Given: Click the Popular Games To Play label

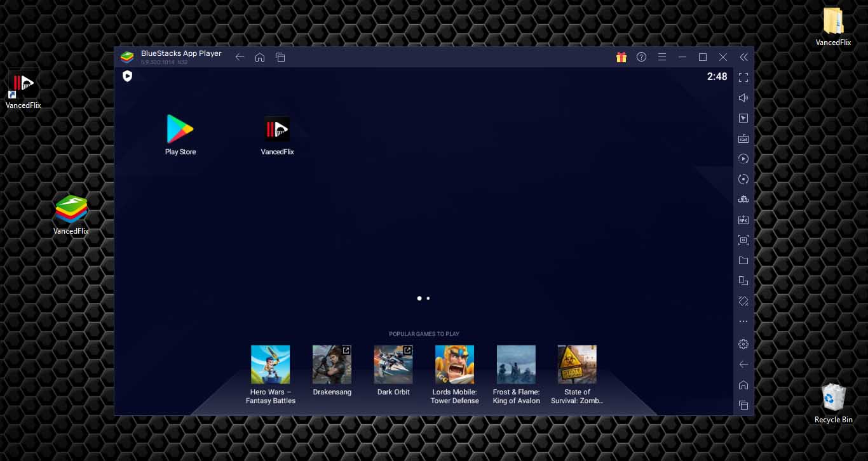Looking at the screenshot, I should (424, 334).
